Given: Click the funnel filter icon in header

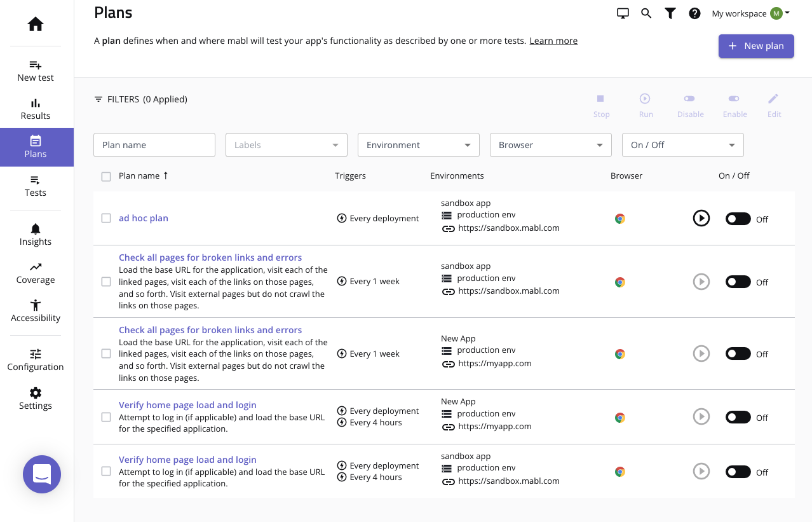Looking at the screenshot, I should pos(670,13).
